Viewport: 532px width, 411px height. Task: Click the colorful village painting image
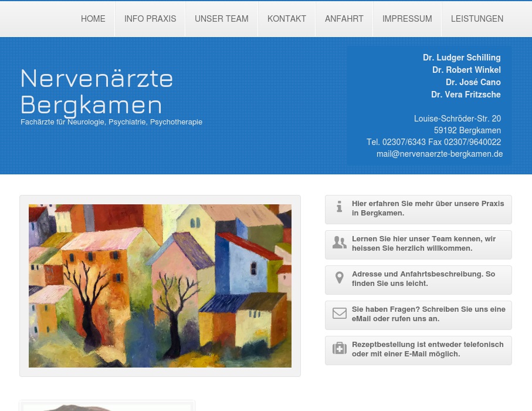(x=160, y=286)
